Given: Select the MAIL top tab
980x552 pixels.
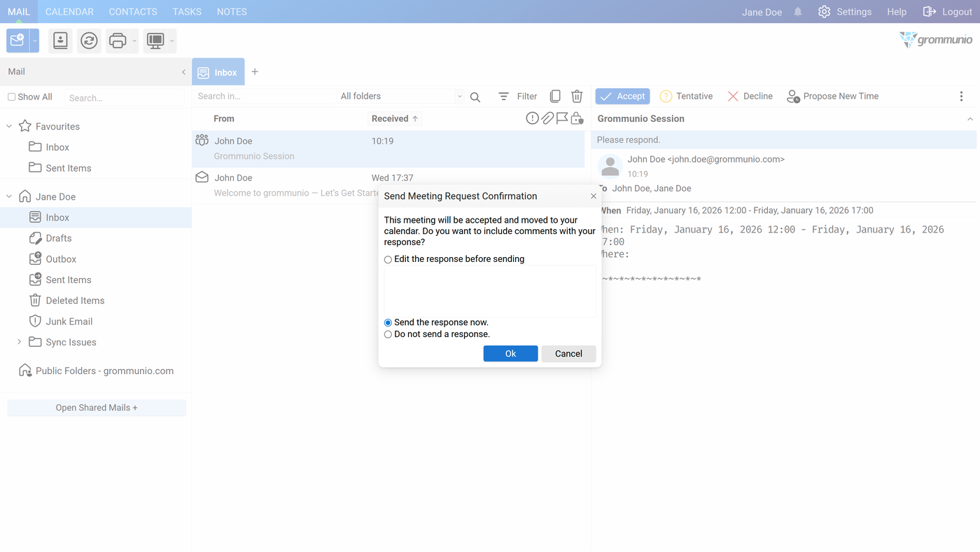Looking at the screenshot, I should point(19,12).
